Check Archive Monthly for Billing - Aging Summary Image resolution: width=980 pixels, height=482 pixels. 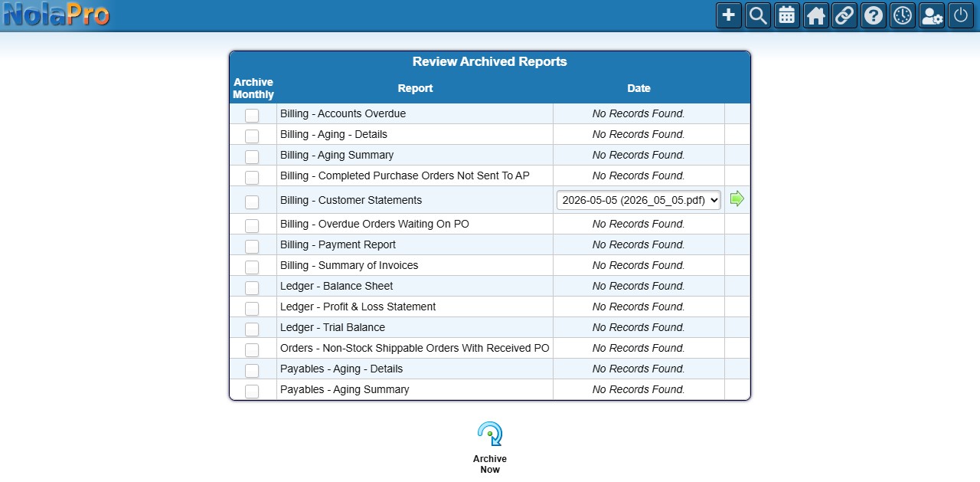click(x=252, y=157)
